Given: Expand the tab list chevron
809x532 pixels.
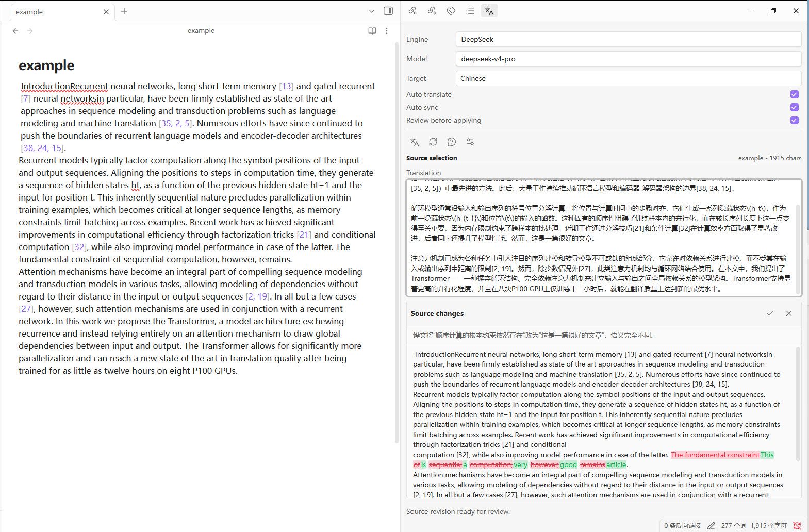Looking at the screenshot, I should tap(372, 11).
